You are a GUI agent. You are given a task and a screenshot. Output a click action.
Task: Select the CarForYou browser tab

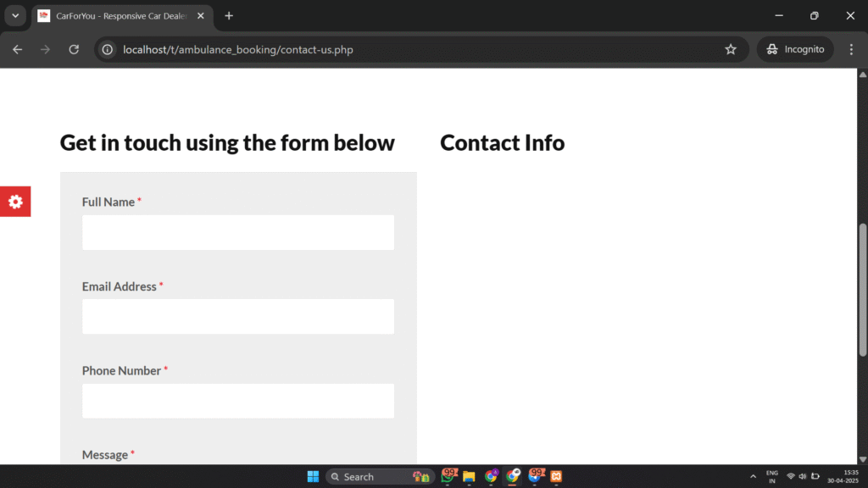coord(122,15)
